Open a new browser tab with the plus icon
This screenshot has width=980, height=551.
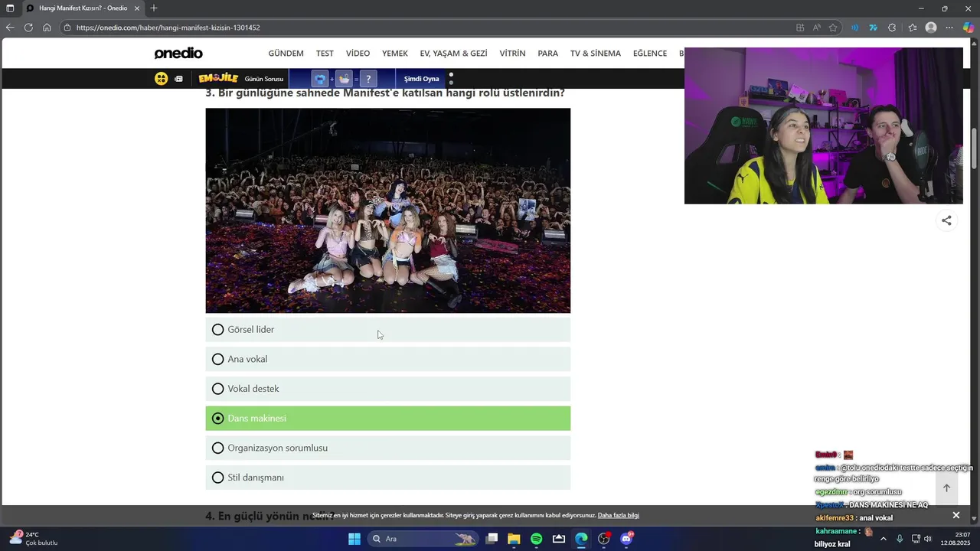coord(154,8)
